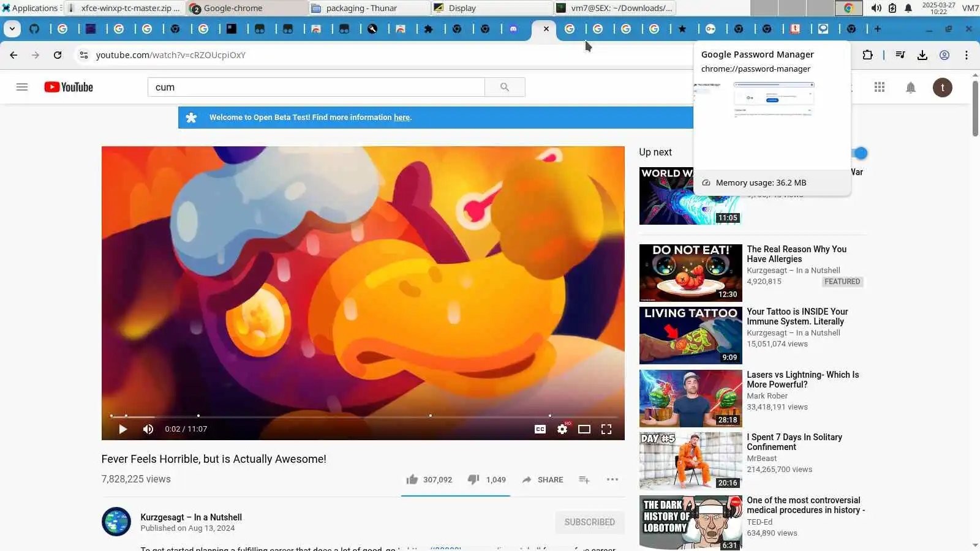This screenshot has width=980, height=551.
Task: Open the notification bell in system tray
Action: (908, 8)
